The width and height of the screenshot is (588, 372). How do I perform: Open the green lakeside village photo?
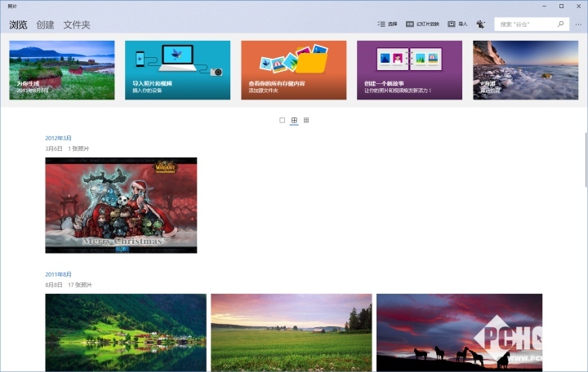click(x=126, y=333)
